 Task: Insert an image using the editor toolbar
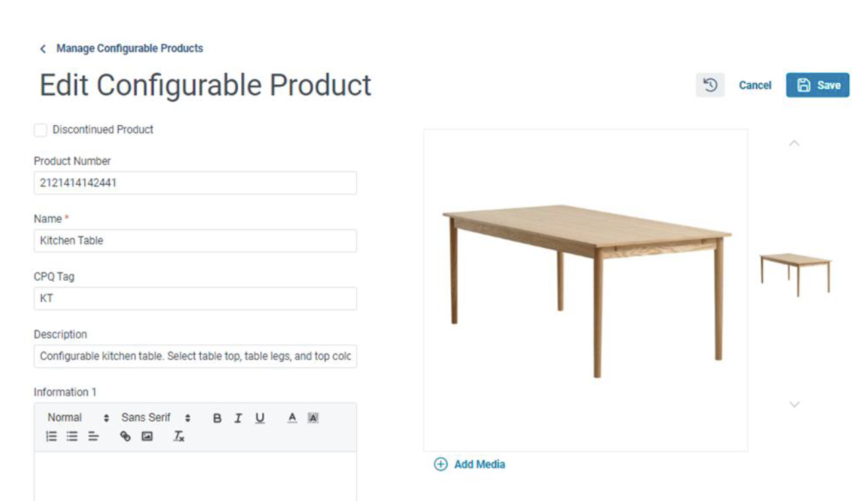click(x=147, y=436)
